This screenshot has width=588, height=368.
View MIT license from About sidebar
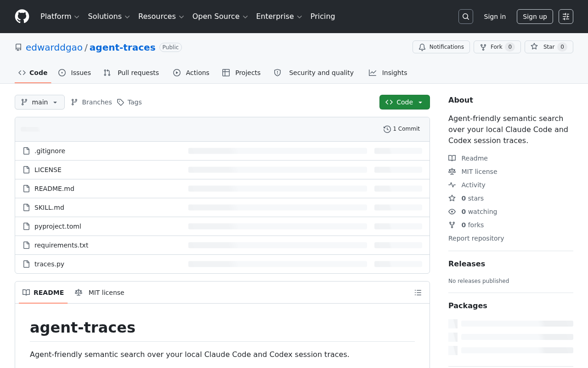tap(473, 172)
